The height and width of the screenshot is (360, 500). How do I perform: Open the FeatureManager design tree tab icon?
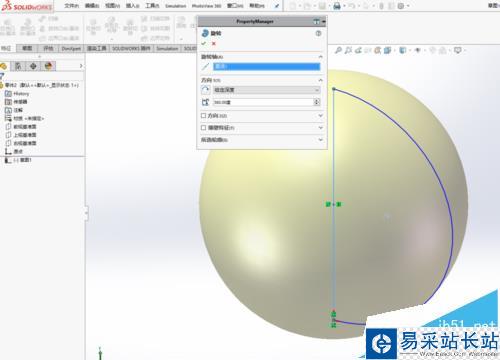[x=4, y=66]
